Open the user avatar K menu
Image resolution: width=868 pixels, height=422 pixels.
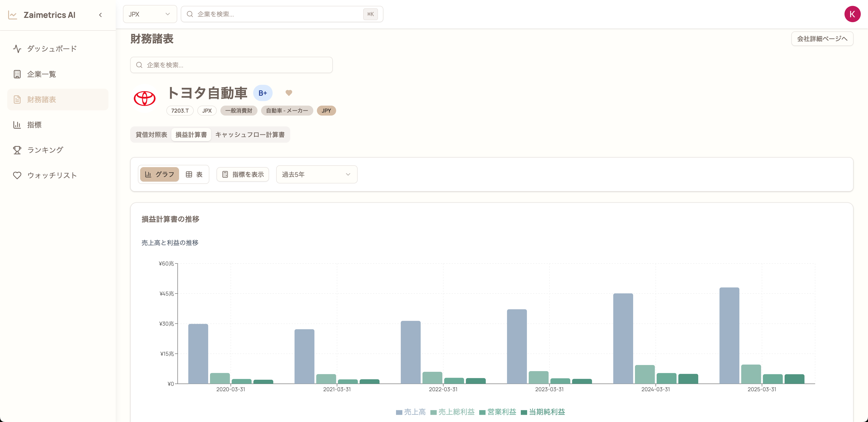click(852, 14)
